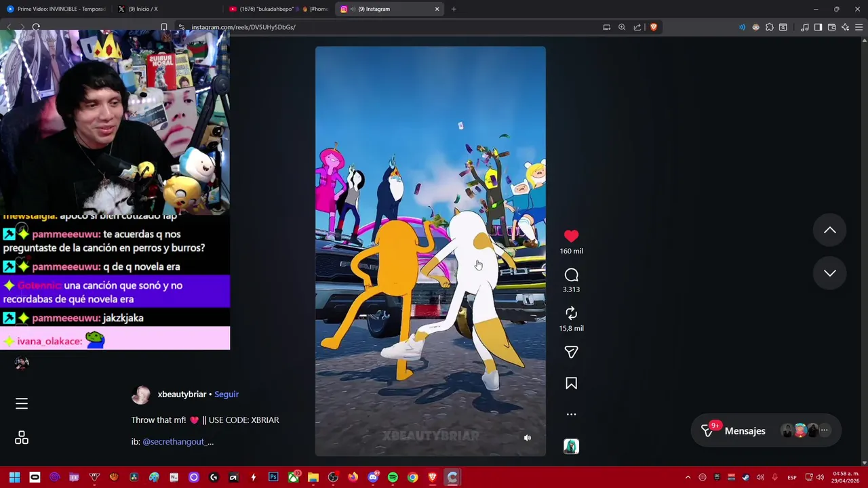Open the taskbar clock showing 04:58 a. m.
The width and height of the screenshot is (868, 488).
click(846, 477)
